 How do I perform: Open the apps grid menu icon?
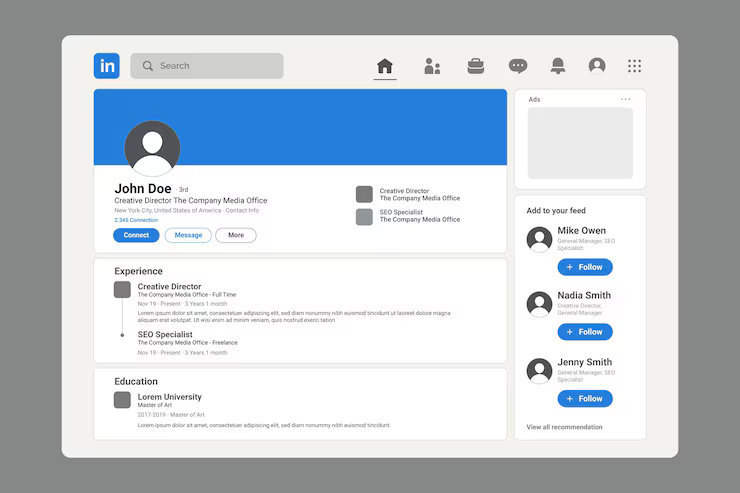coord(634,66)
